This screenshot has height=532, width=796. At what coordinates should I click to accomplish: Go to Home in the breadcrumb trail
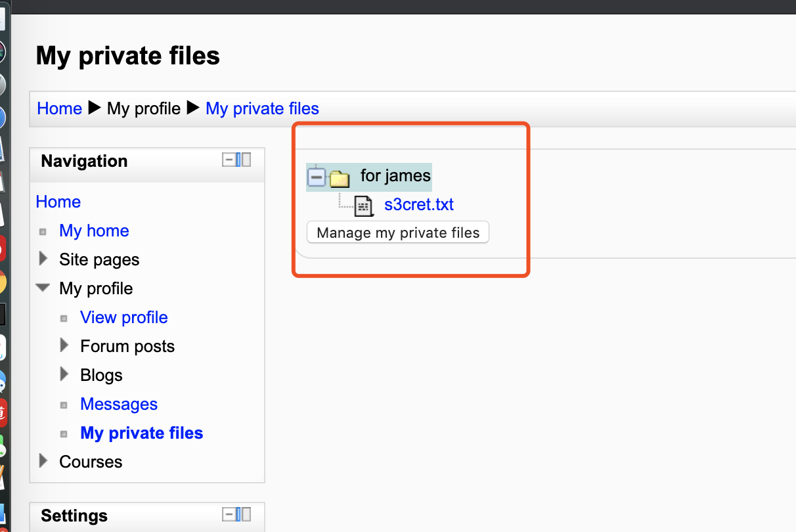point(59,108)
